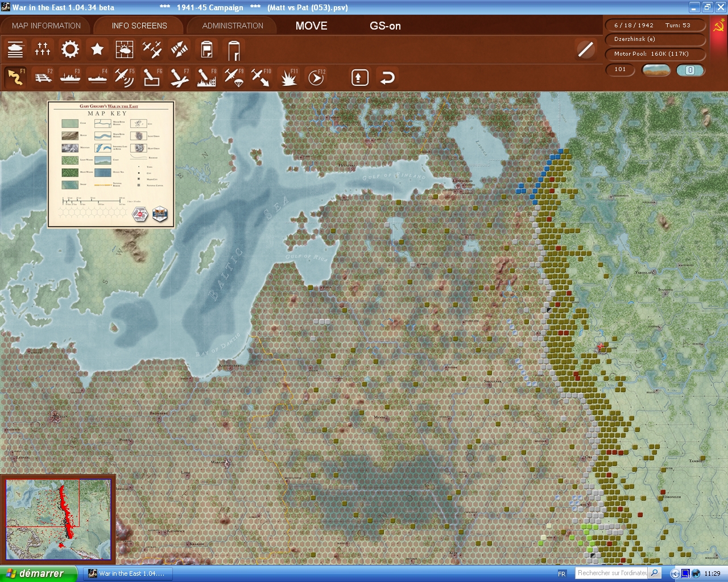Click the War in the East taskbar button

[x=128, y=573]
